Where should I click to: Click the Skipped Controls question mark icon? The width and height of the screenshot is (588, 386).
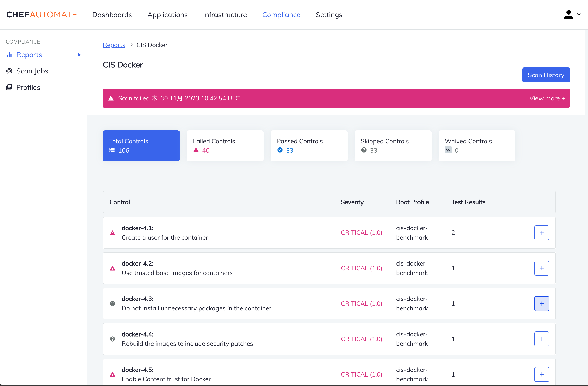click(364, 150)
